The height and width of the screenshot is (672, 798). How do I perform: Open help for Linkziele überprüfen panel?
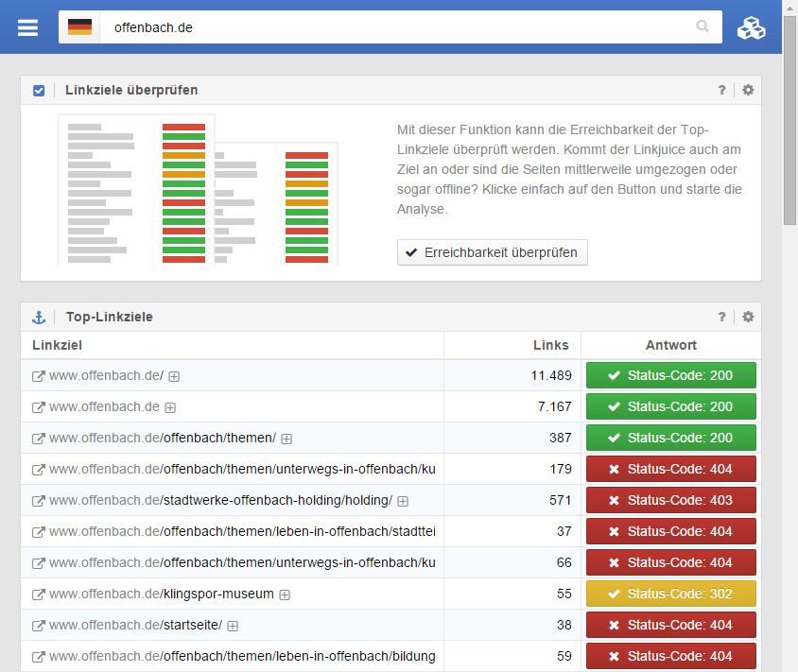pyautogui.click(x=722, y=91)
